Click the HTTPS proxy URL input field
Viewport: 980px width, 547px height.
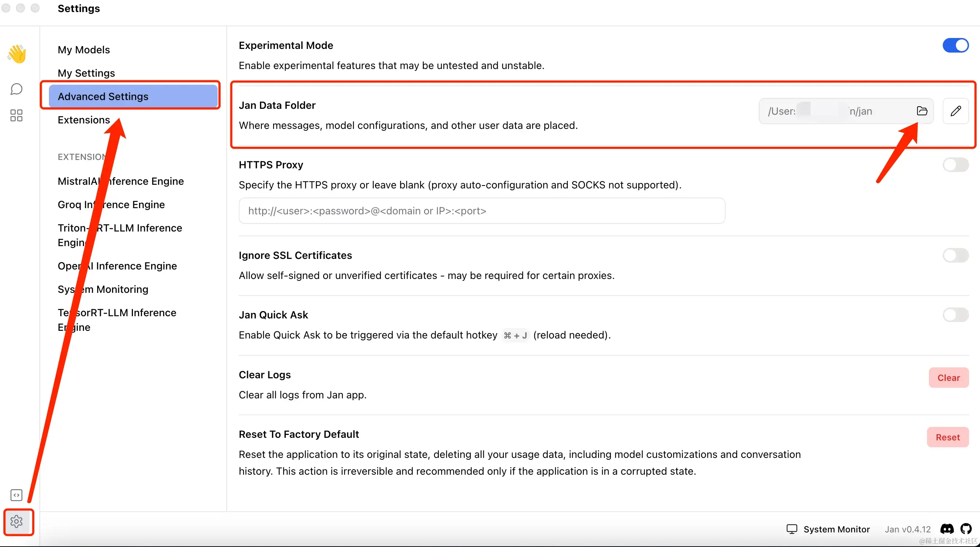coord(482,211)
